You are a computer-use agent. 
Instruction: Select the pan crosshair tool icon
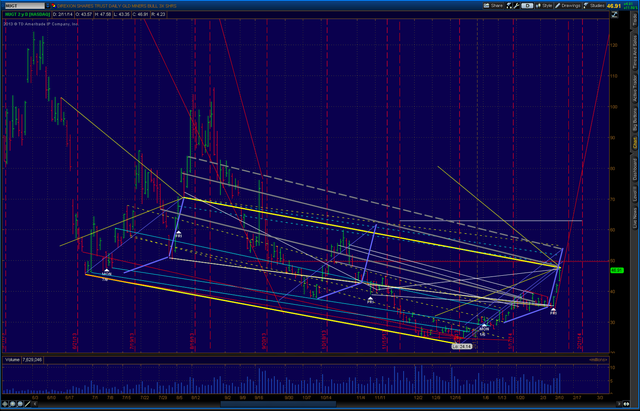click(6, 404)
